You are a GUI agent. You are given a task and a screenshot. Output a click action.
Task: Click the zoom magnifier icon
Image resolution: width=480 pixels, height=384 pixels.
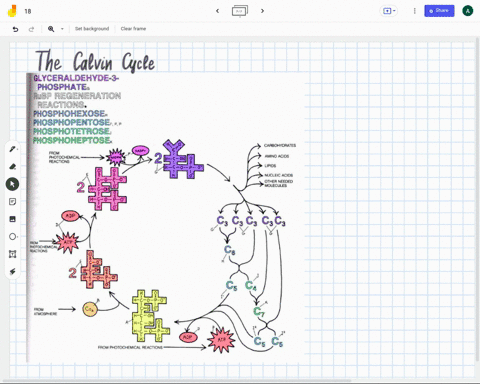[51, 29]
